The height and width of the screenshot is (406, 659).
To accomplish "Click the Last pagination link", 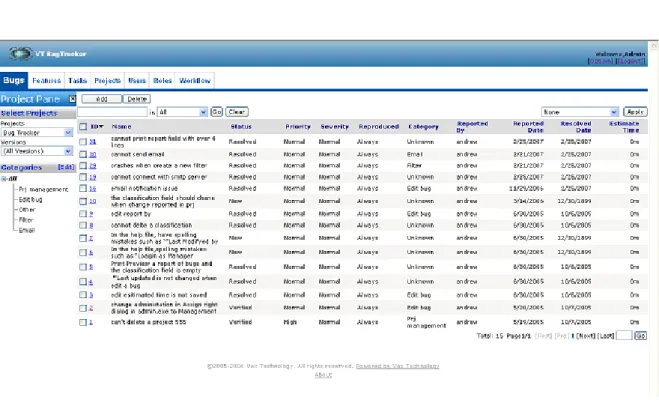I will (x=606, y=336).
